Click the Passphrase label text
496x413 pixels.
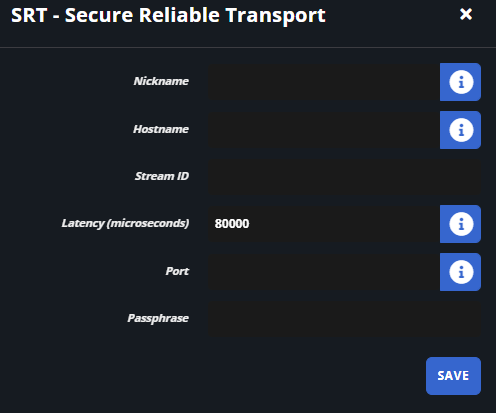[158, 318]
